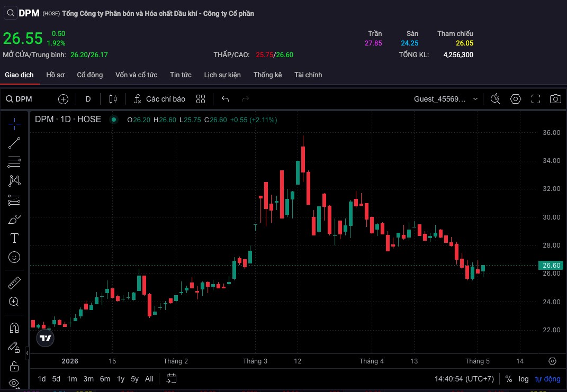Open the Tài chính tab

[x=308, y=75]
